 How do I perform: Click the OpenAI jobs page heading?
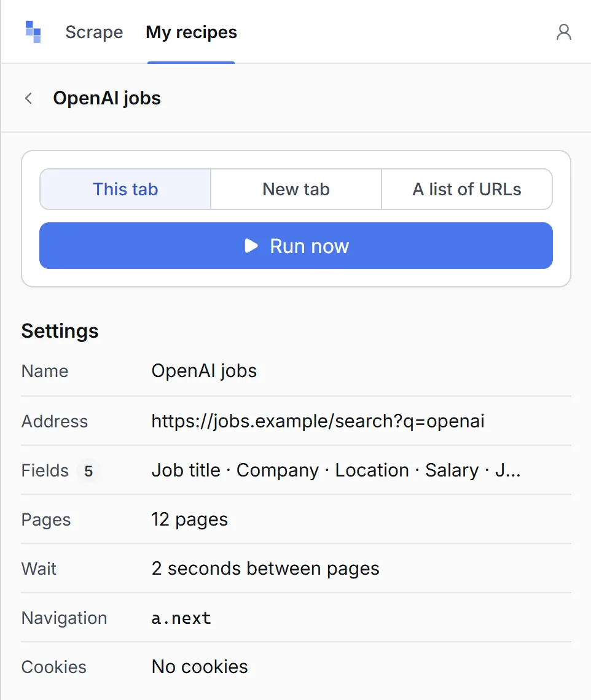107,98
